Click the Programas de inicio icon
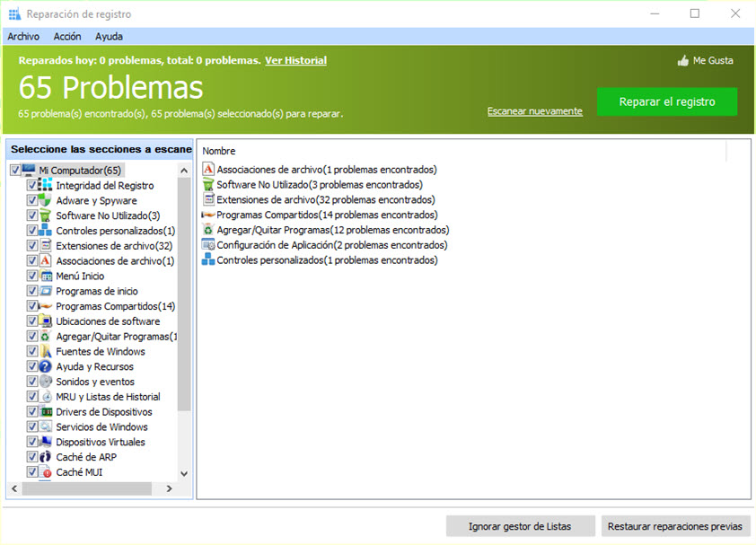The image size is (756, 545). (x=46, y=291)
